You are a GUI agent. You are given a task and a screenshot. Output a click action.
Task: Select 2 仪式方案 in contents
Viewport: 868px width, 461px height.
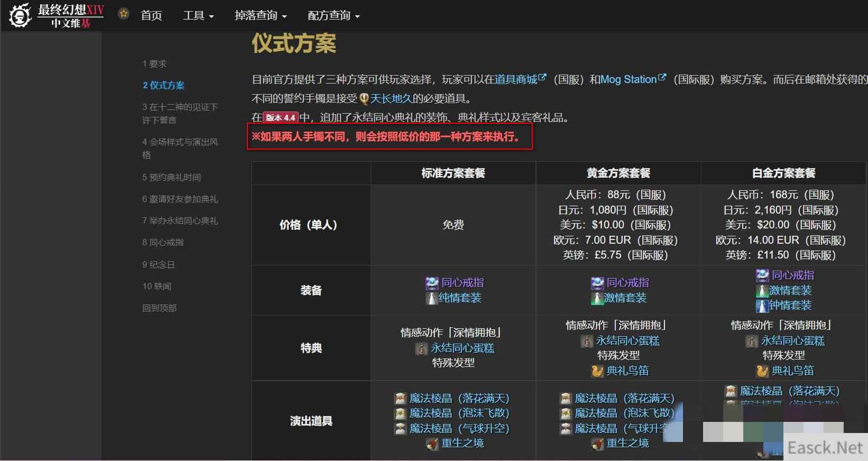tap(163, 85)
